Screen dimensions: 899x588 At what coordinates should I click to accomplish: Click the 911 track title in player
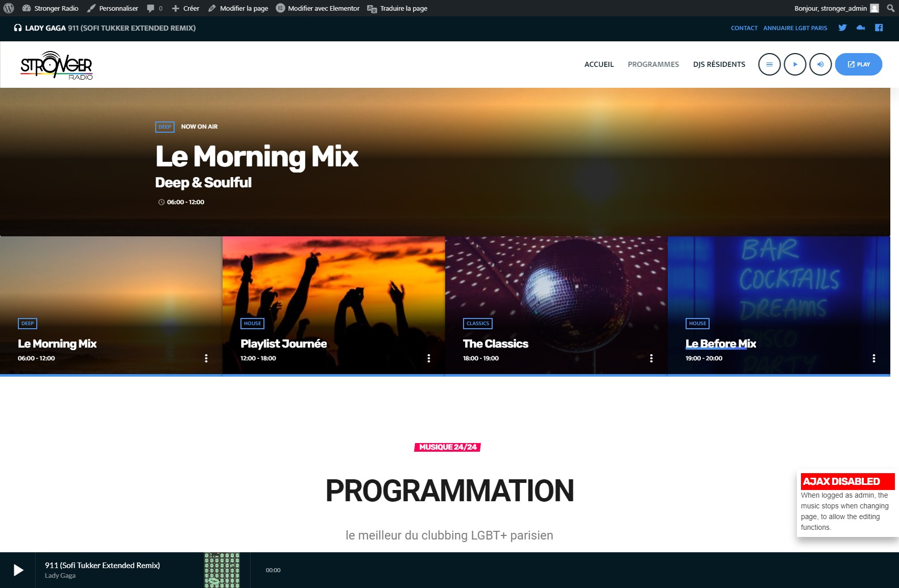(x=102, y=565)
